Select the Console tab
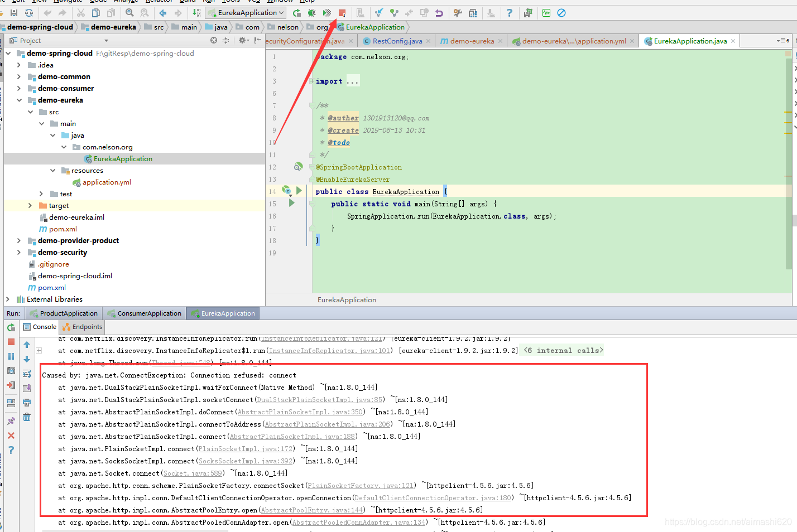The image size is (797, 532). click(40, 327)
